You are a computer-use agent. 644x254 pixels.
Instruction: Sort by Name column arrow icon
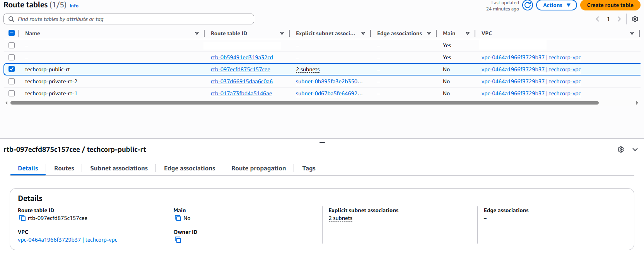click(197, 33)
